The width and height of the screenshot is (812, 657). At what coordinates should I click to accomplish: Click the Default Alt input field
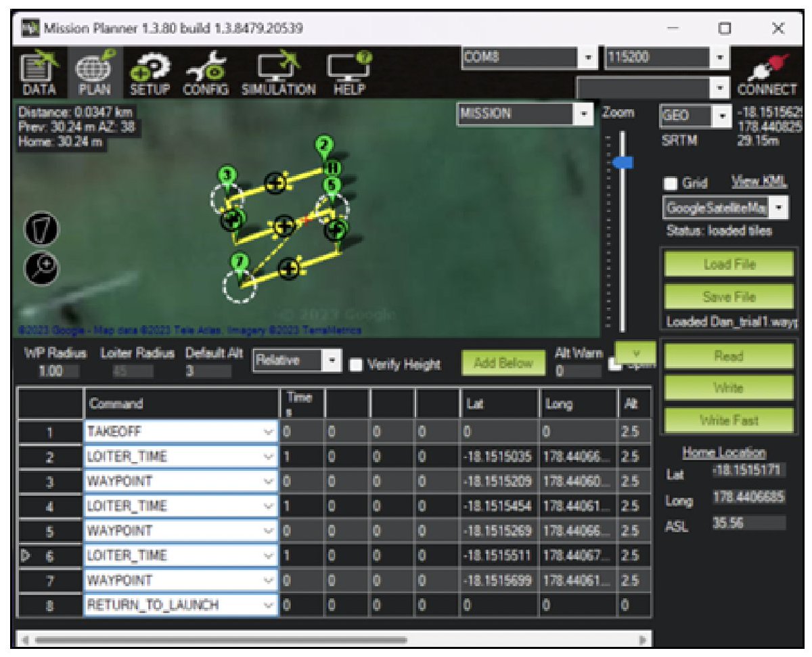pyautogui.click(x=208, y=371)
